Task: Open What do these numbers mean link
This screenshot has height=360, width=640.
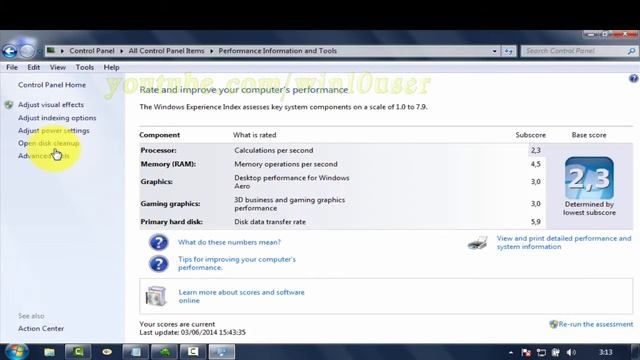Action: point(229,242)
